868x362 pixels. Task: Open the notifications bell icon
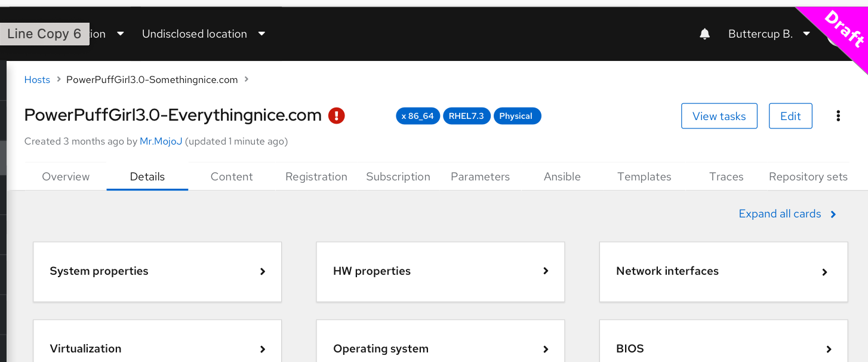704,34
